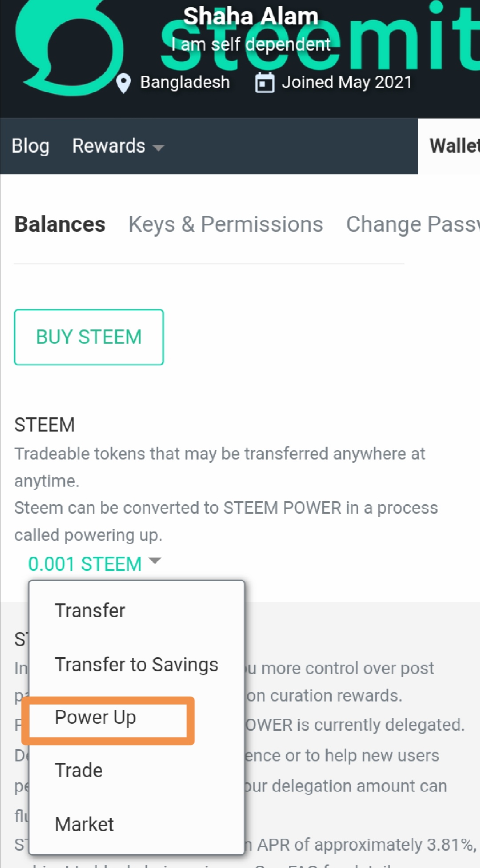The width and height of the screenshot is (480, 868).
Task: Click the Bangladesh location text
Action: tap(185, 83)
